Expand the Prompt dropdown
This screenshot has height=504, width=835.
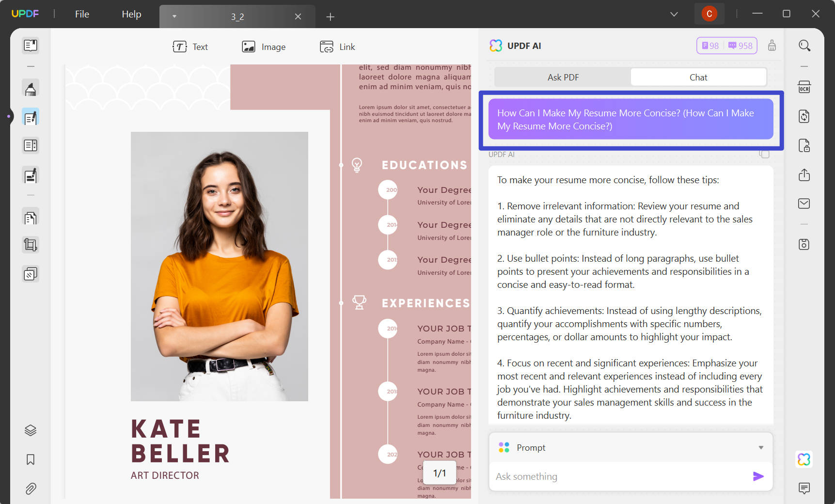(760, 447)
